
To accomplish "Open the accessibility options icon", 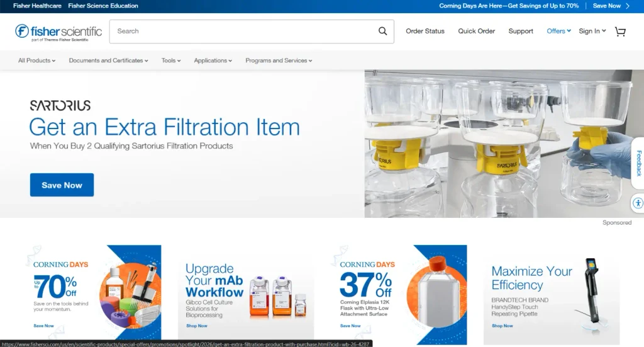I will click(638, 203).
